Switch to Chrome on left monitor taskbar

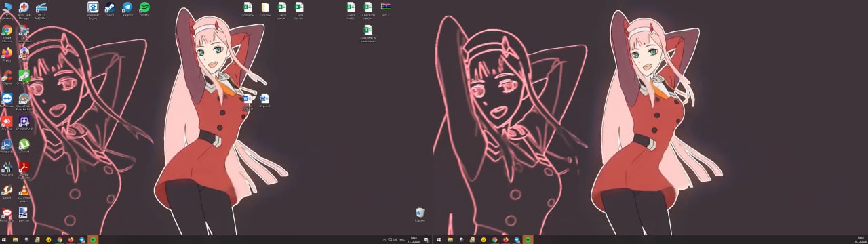(59, 240)
